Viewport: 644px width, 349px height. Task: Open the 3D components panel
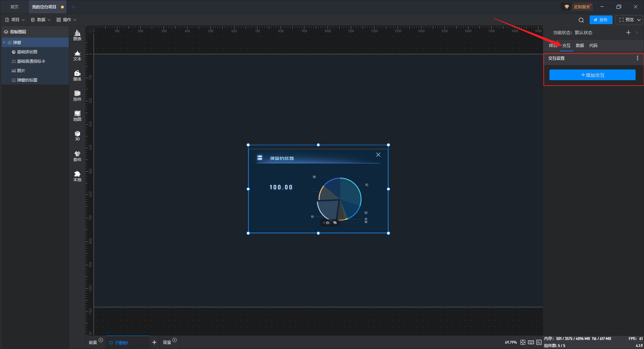(77, 136)
